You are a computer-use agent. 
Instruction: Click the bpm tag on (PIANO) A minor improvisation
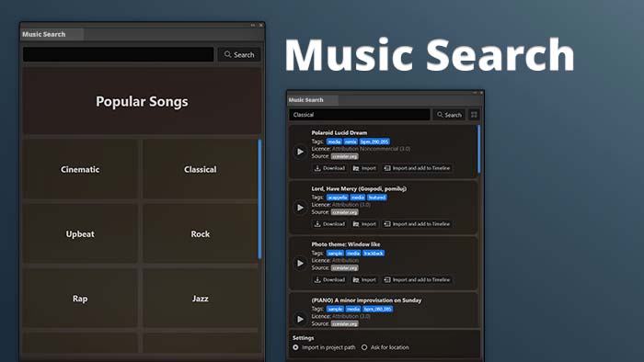click(377, 309)
